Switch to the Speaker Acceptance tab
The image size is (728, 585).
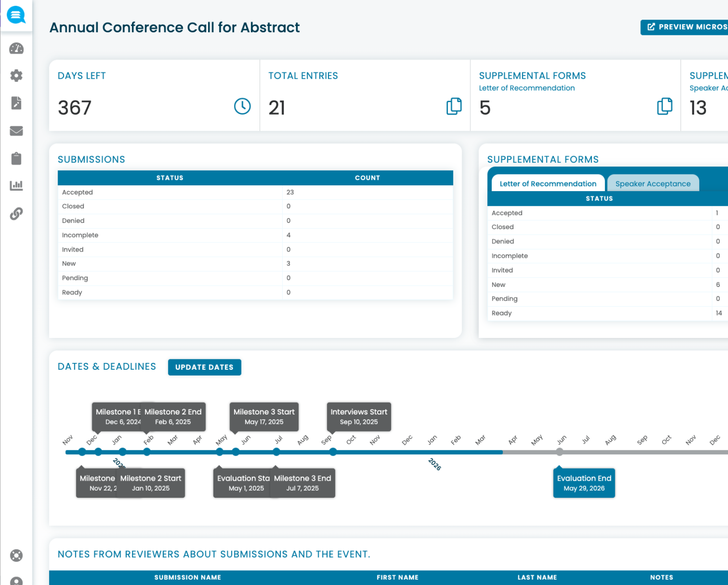[x=653, y=184]
